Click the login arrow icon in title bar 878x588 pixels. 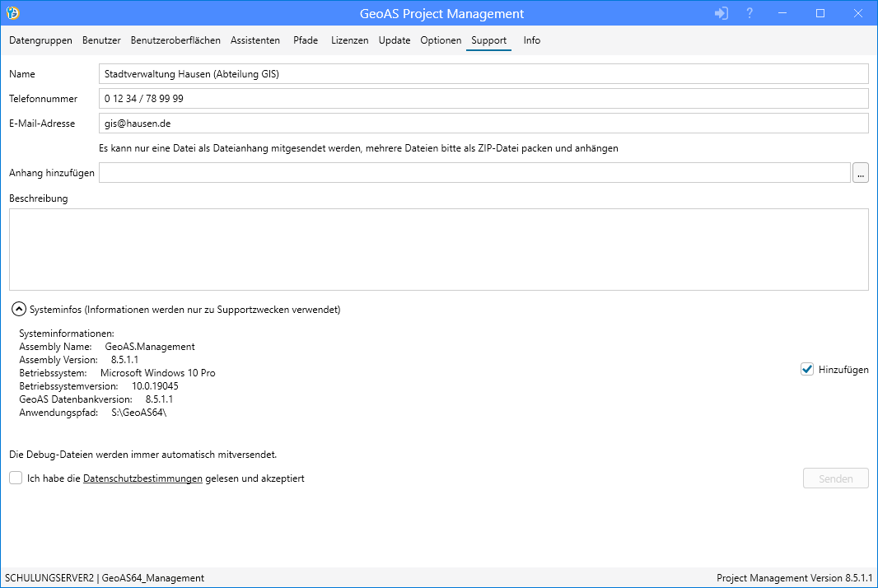click(x=722, y=13)
